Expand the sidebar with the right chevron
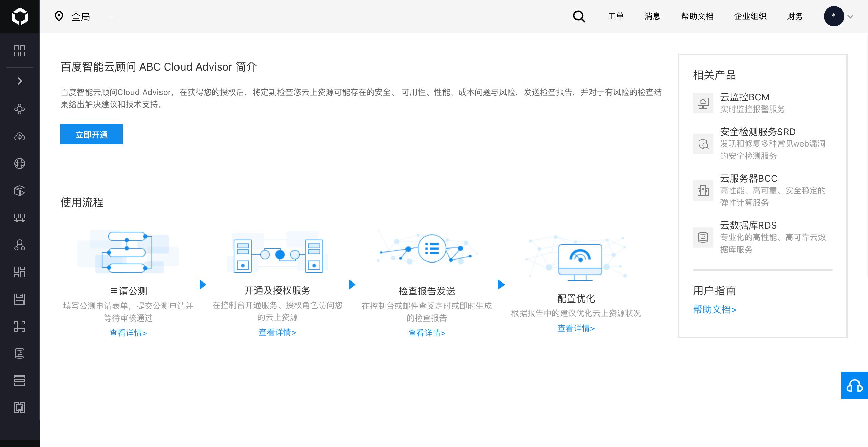The image size is (868, 447). pyautogui.click(x=20, y=81)
